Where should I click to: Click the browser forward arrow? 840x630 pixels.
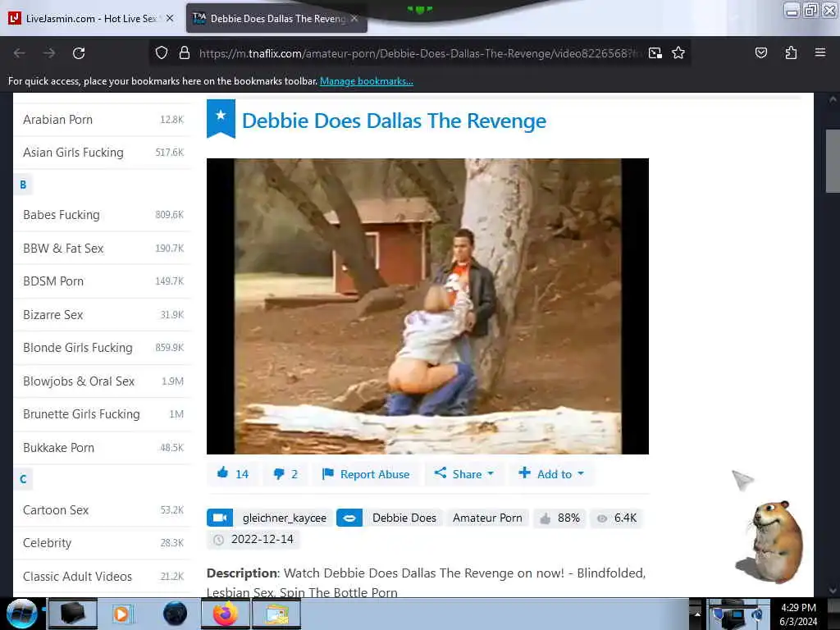click(49, 53)
